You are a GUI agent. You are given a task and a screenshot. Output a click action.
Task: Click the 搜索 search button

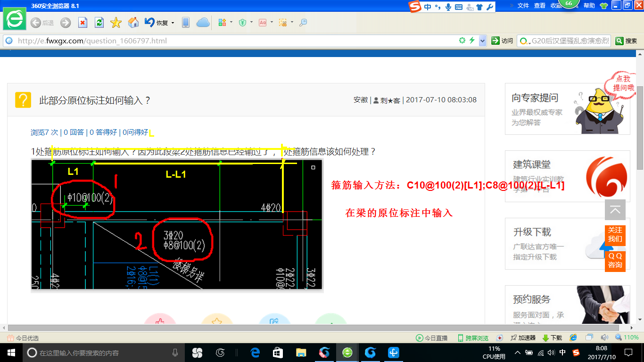pos(627,41)
